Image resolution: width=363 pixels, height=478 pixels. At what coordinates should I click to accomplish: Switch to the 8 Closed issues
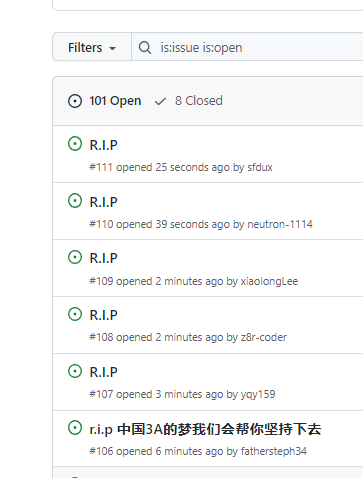pyautogui.click(x=189, y=101)
